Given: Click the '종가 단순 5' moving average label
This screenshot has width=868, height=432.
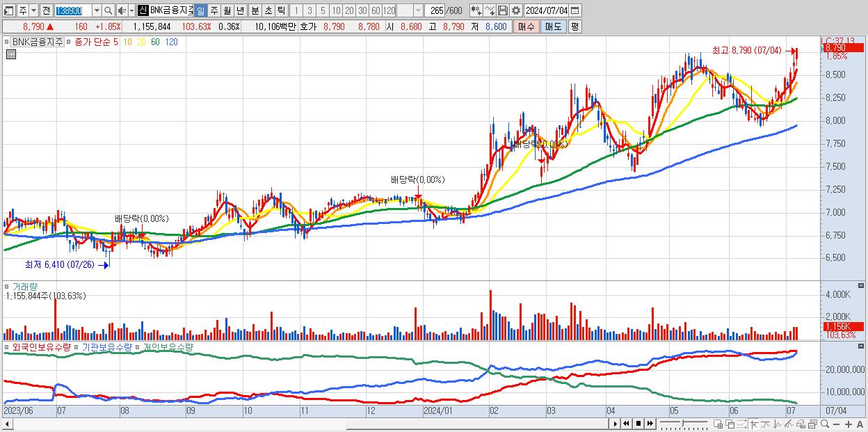Looking at the screenshot, I should tap(96, 42).
